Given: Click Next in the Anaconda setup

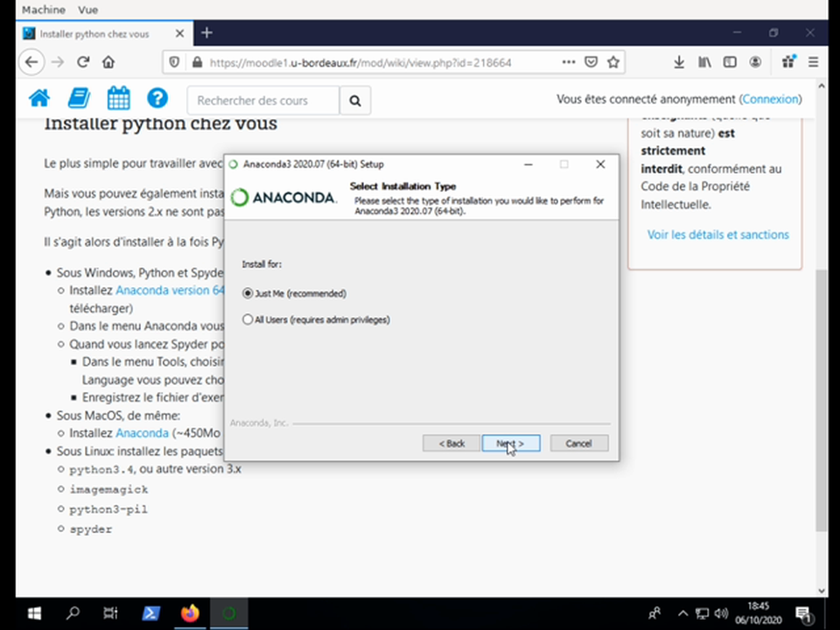Looking at the screenshot, I should (x=510, y=444).
